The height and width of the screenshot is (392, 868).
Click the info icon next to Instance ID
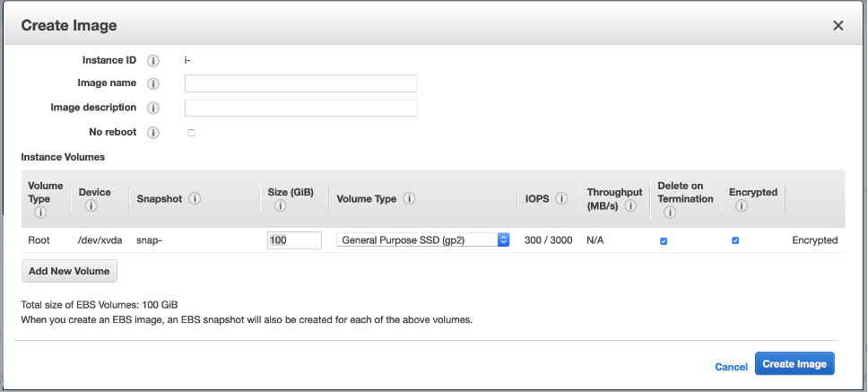click(153, 60)
